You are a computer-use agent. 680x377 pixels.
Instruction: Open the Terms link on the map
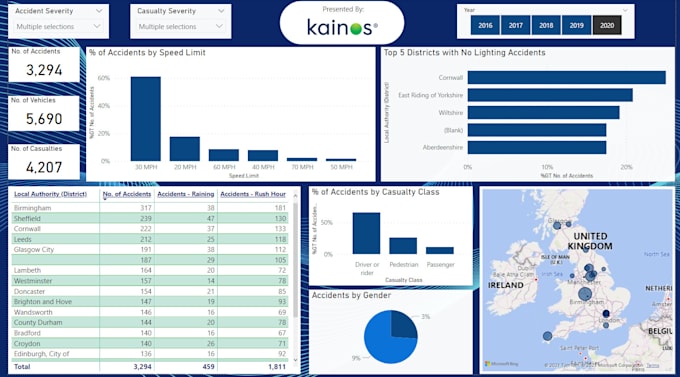pos(652,366)
